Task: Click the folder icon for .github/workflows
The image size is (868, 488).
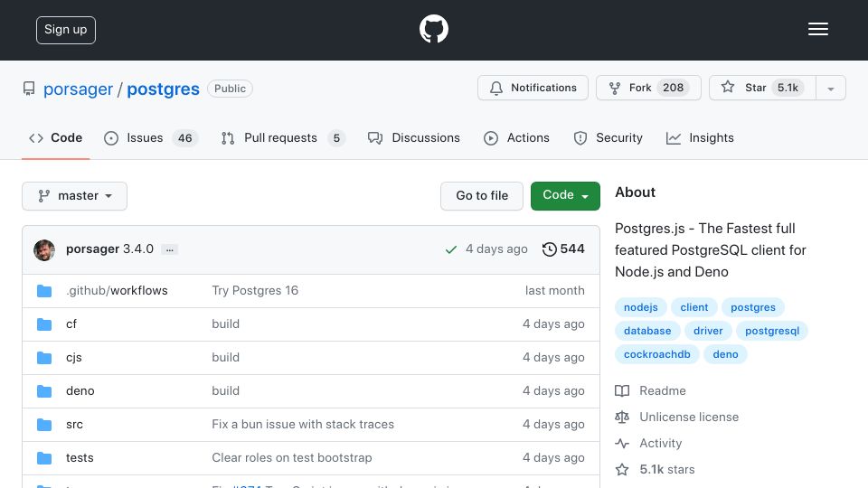Action: 44,291
